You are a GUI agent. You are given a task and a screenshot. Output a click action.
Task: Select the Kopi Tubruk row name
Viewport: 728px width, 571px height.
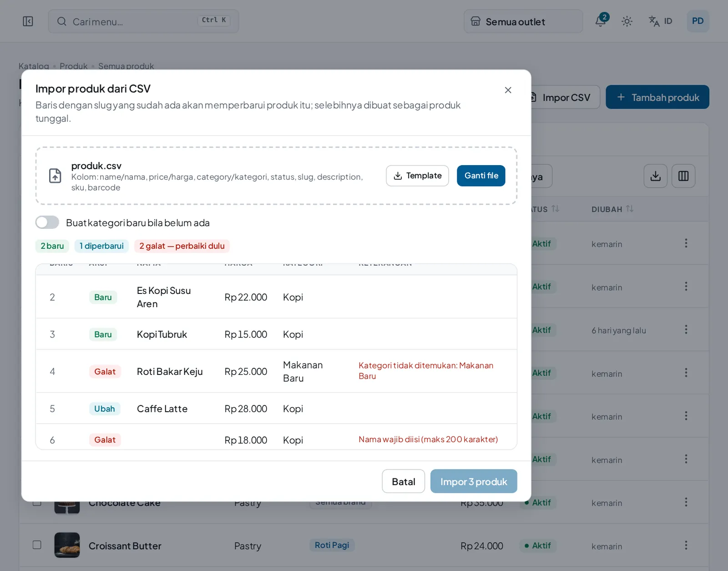point(162,334)
